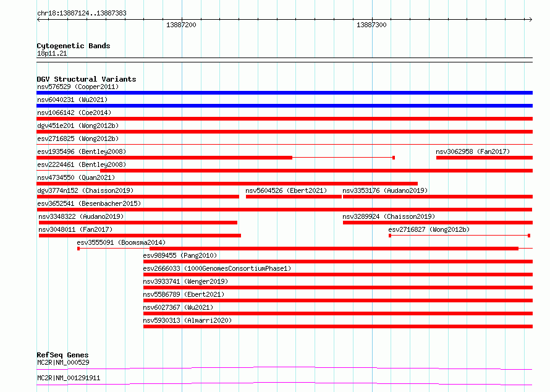Click the red bar under esv989455
The height and width of the screenshot is (392, 550).
click(338, 262)
